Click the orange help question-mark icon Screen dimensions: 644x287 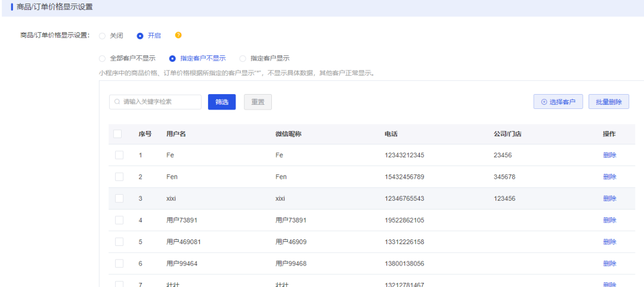pos(178,35)
